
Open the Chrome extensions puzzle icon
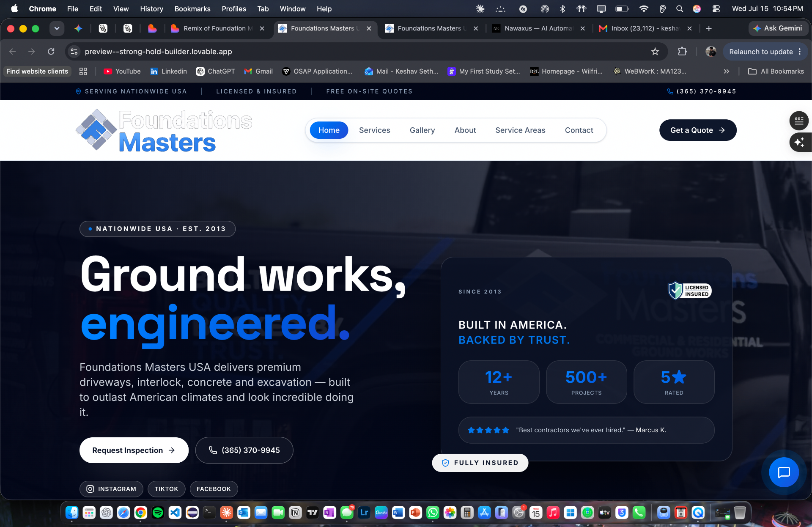pyautogui.click(x=682, y=52)
